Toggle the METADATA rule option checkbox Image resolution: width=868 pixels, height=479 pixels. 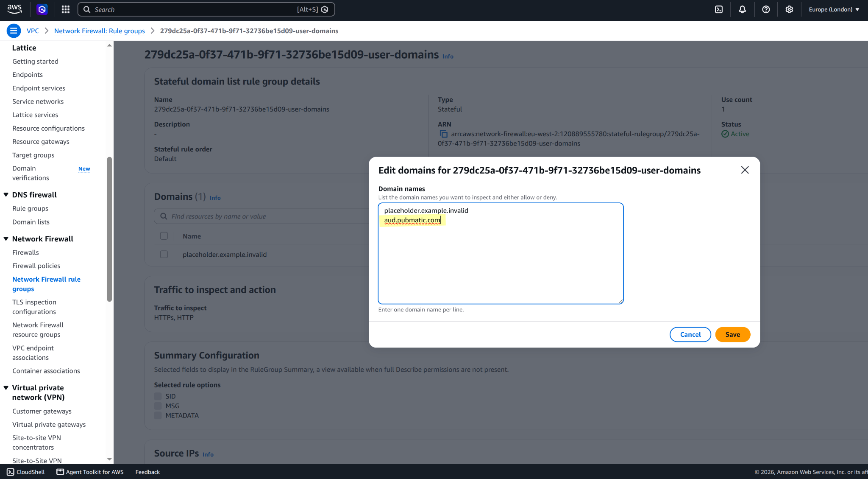pyautogui.click(x=158, y=415)
